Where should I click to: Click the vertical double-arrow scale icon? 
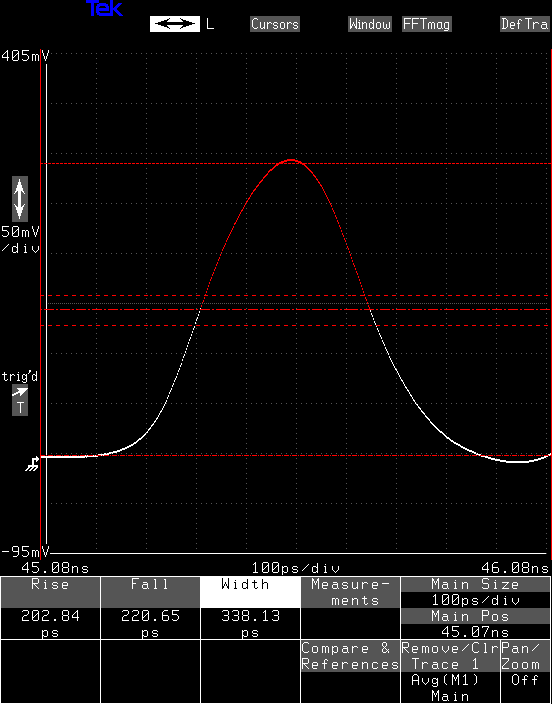(20, 198)
